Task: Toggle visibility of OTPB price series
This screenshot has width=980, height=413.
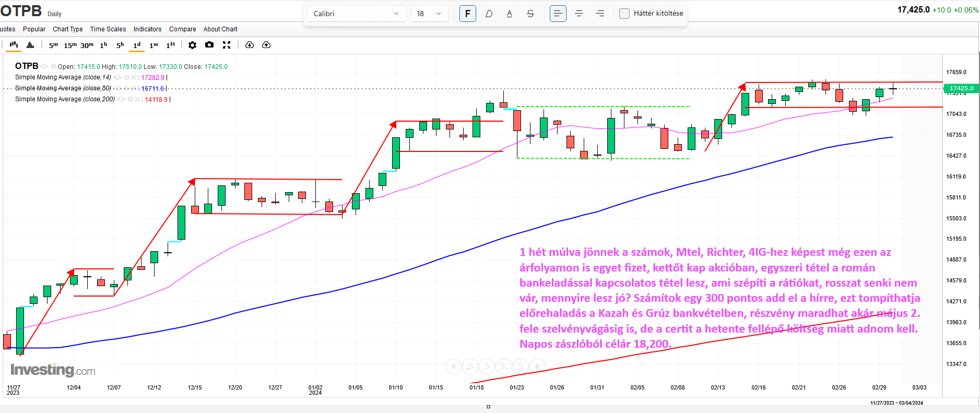Action: point(44,66)
